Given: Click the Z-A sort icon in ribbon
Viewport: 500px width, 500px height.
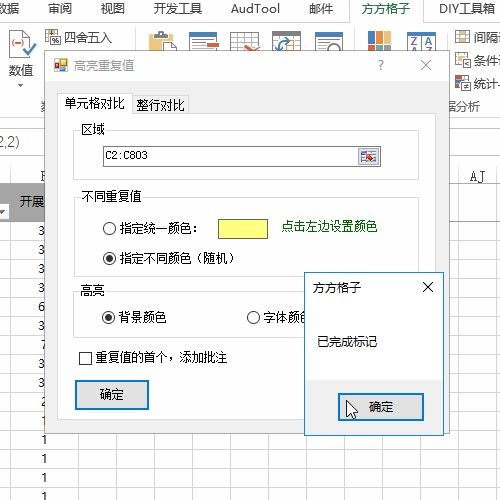Looking at the screenshot, I should (421, 41).
